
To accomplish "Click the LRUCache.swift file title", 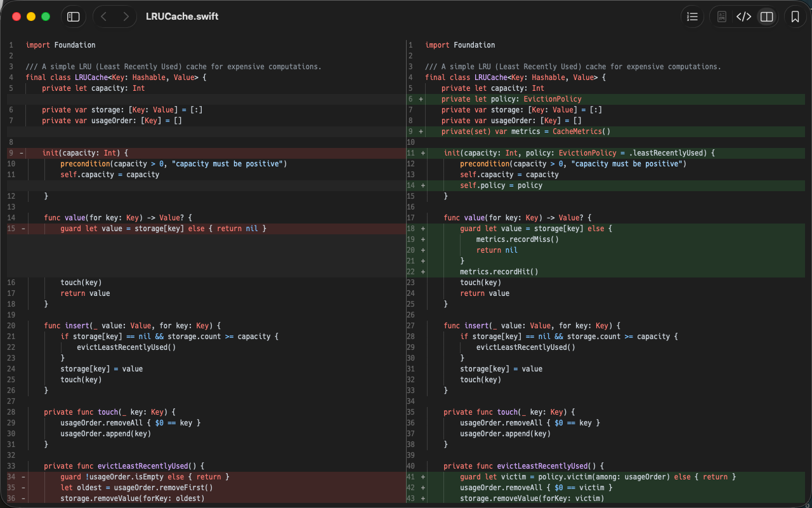I will [x=182, y=17].
